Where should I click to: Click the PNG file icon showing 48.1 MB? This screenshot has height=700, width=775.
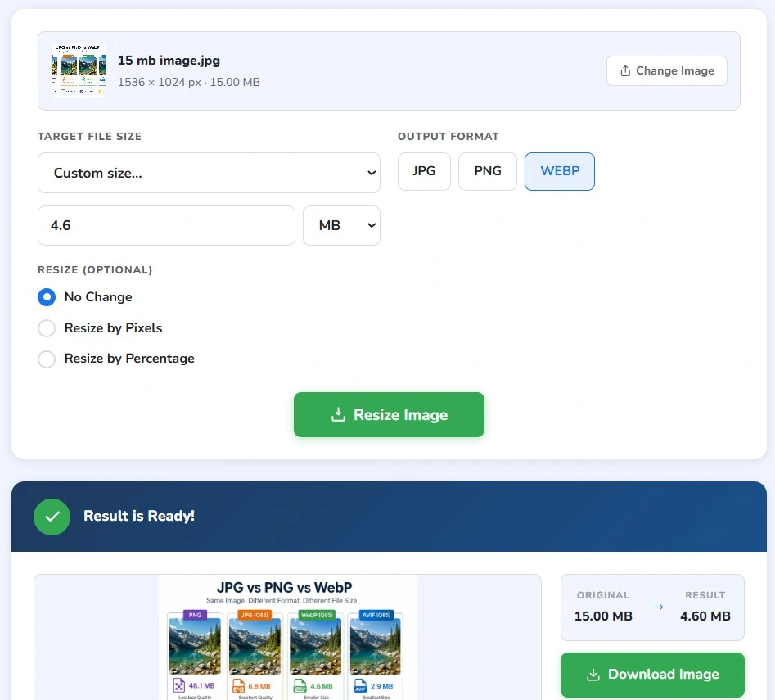pyautogui.click(x=178, y=685)
